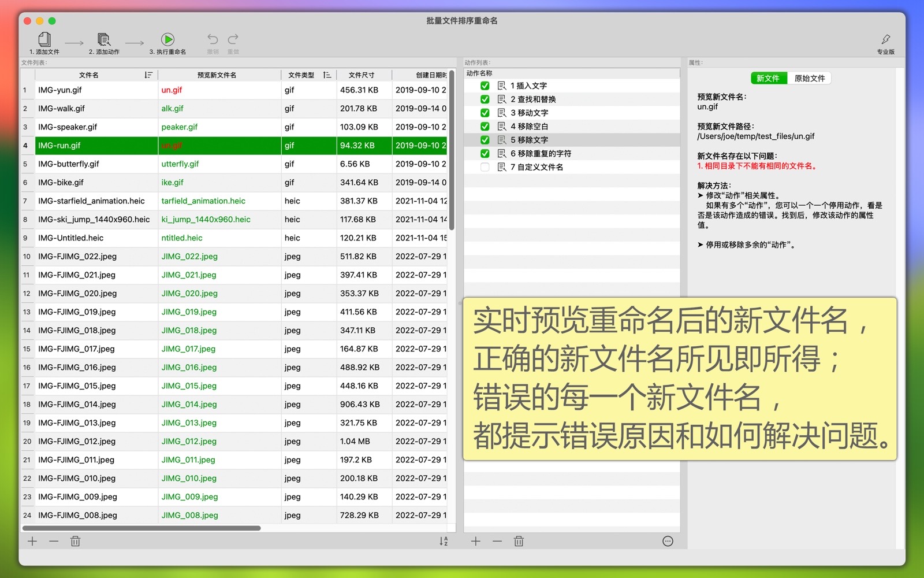
Task: Toggle the 3 移动文字 action checkbox
Action: pyautogui.click(x=485, y=113)
